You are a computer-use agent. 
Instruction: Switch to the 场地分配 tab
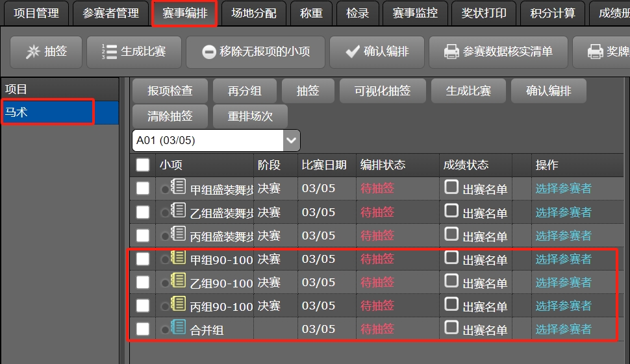pos(254,13)
